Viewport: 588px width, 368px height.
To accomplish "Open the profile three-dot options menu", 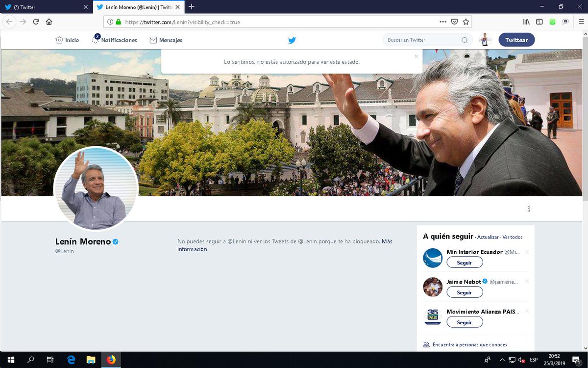I will point(529,209).
